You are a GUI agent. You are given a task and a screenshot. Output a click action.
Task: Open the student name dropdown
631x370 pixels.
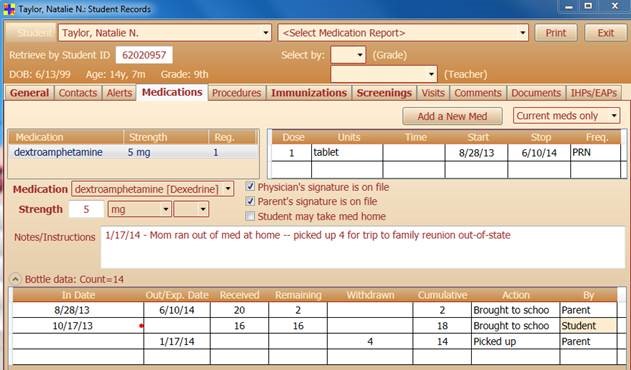(x=266, y=33)
